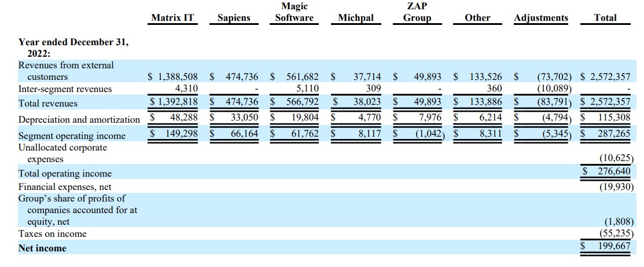Image resolution: width=644 pixels, height=267 pixels.
Task: Click Michpal total revenues 38,023
Action: [367, 103]
